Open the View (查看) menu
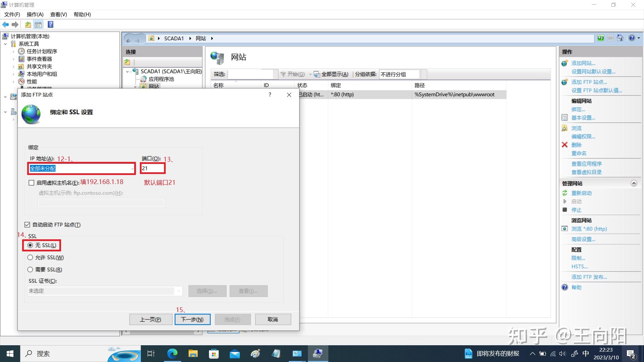Image resolution: width=644 pixels, height=362 pixels. click(58, 14)
